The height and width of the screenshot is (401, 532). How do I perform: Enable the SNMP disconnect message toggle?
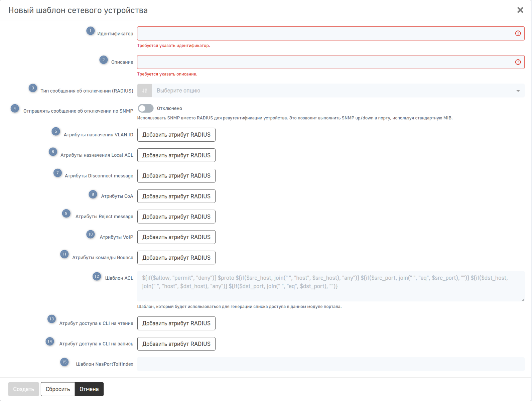click(x=146, y=108)
